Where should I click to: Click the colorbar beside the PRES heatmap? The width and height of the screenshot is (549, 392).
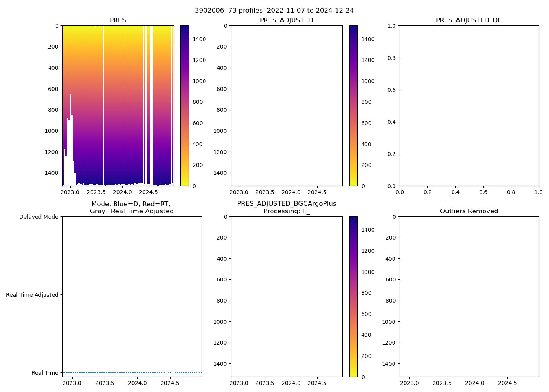point(184,106)
